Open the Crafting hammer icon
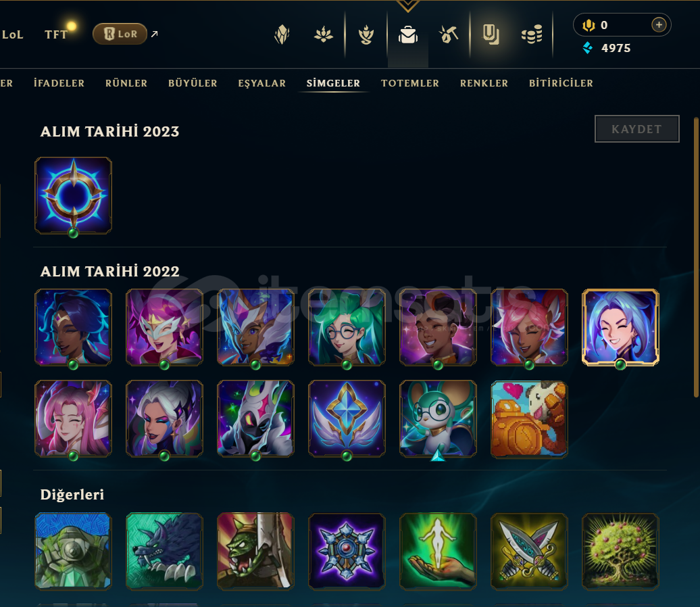The image size is (700, 607). click(449, 34)
